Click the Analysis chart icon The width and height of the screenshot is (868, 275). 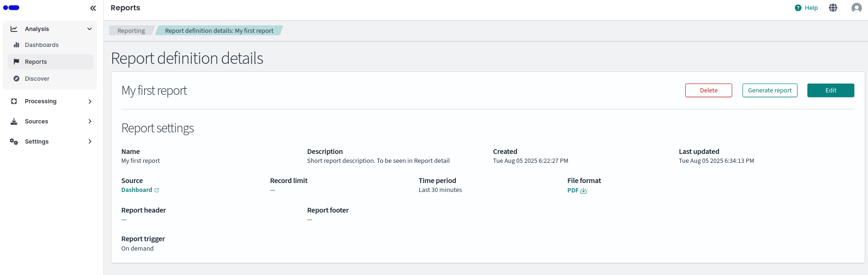(x=14, y=29)
